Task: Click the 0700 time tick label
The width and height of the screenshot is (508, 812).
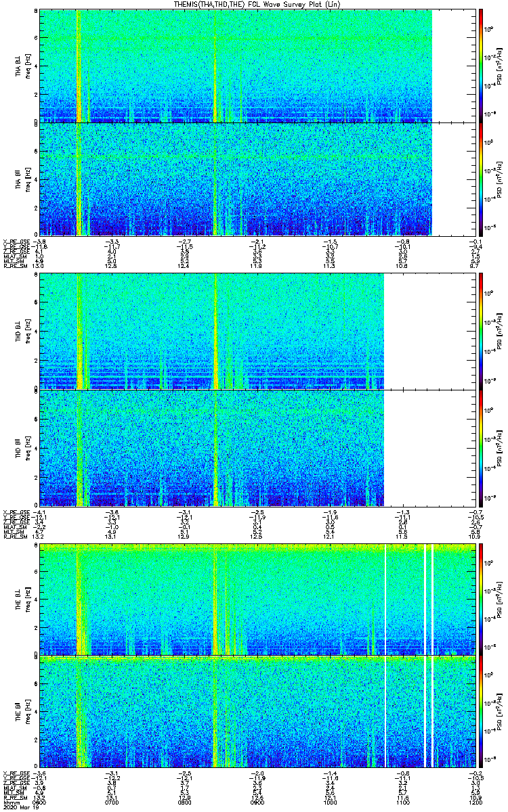Action: pos(112,803)
